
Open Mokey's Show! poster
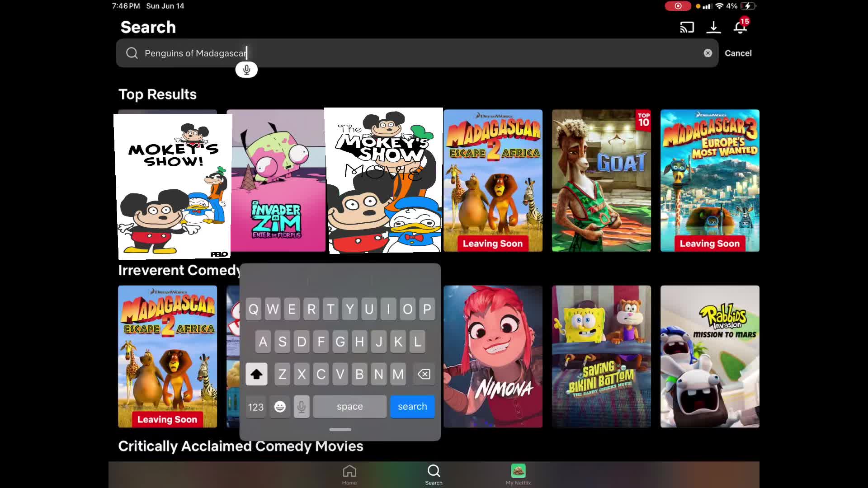coord(173,187)
